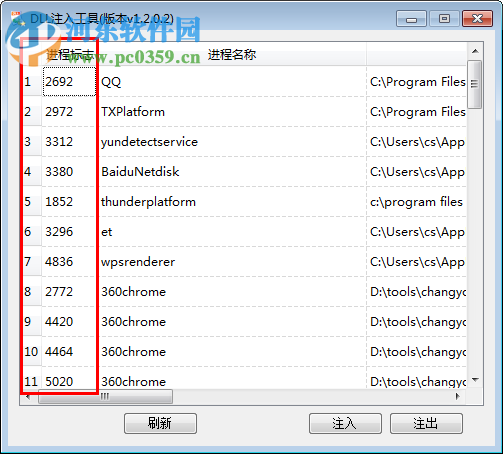503x454 pixels.
Task: Select process ID cell 4464
Action: pyautogui.click(x=69, y=352)
